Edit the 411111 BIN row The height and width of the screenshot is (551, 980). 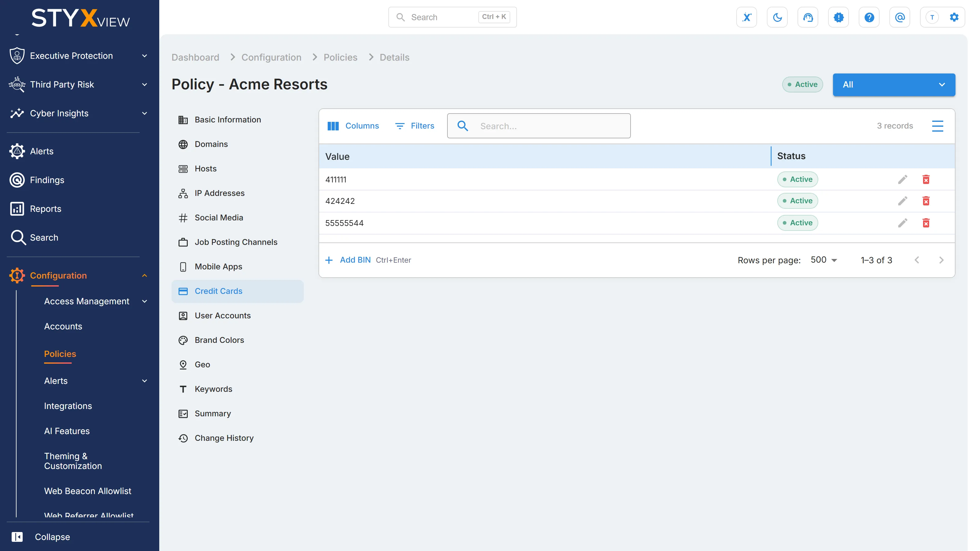[x=903, y=179]
